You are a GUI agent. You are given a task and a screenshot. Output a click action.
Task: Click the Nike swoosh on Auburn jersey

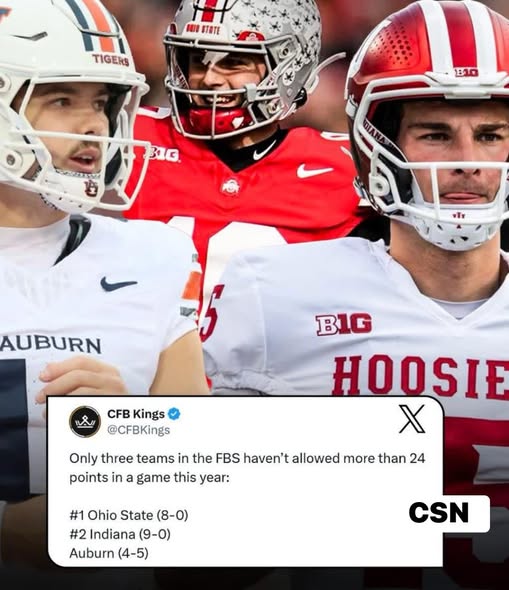tap(118, 284)
